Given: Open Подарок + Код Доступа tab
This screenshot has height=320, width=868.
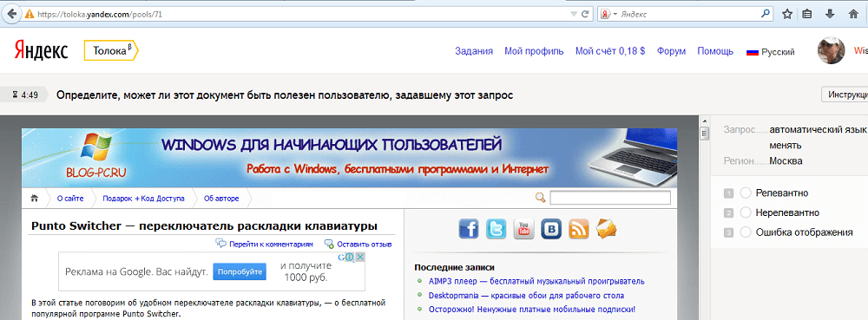Looking at the screenshot, I should pos(143,199).
